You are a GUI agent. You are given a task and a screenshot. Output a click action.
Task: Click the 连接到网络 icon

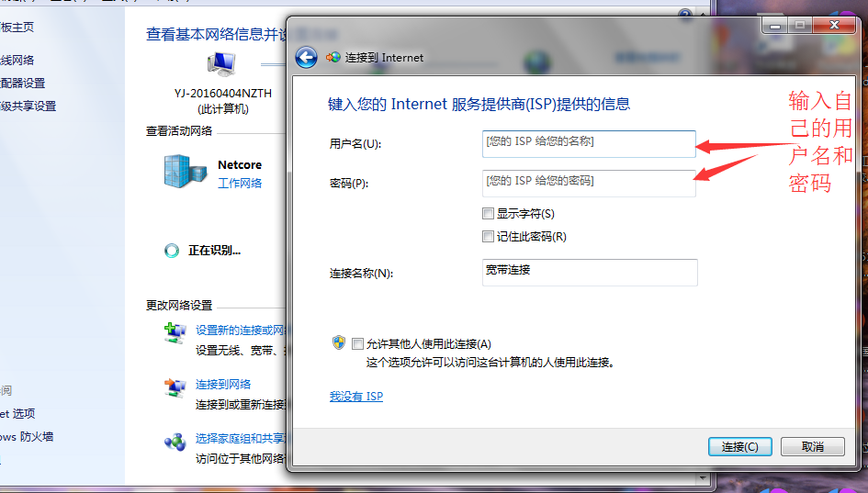pyautogui.click(x=175, y=387)
